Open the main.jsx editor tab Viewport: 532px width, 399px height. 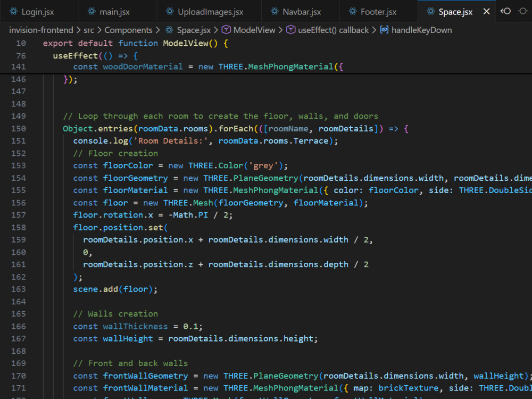[114, 12]
